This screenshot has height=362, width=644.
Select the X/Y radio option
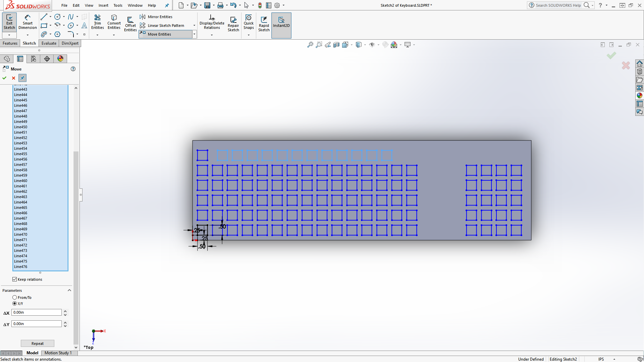(14, 304)
